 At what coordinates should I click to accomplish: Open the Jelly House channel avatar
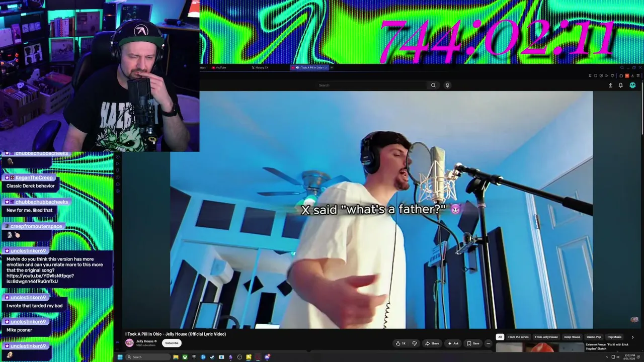pos(129,343)
